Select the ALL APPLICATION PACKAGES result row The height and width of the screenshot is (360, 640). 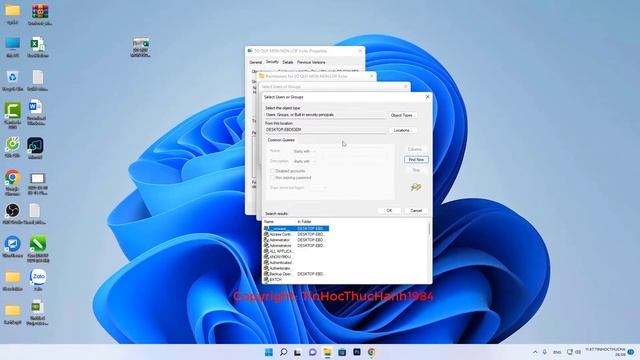pos(296,251)
